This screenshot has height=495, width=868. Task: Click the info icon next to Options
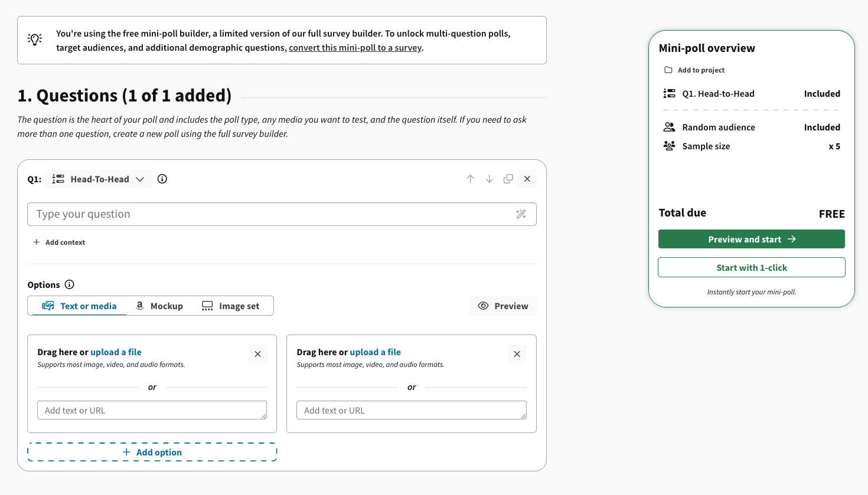click(70, 284)
